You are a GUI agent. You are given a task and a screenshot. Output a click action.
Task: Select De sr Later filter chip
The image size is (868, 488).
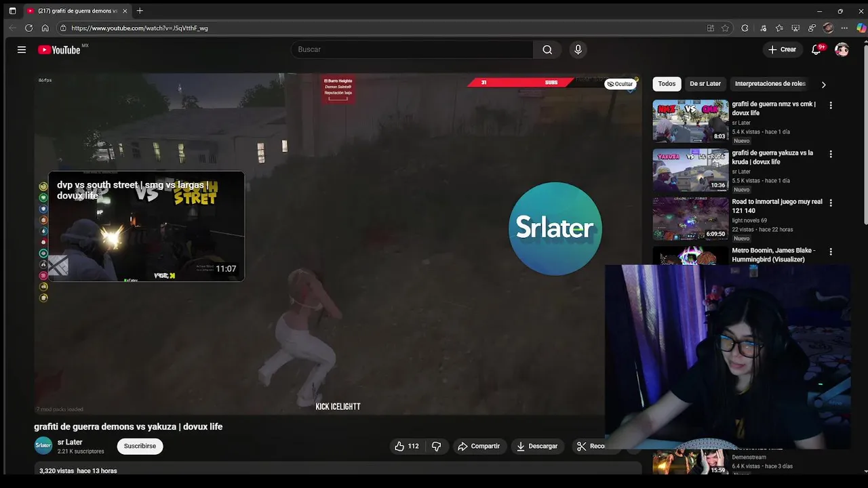705,84
